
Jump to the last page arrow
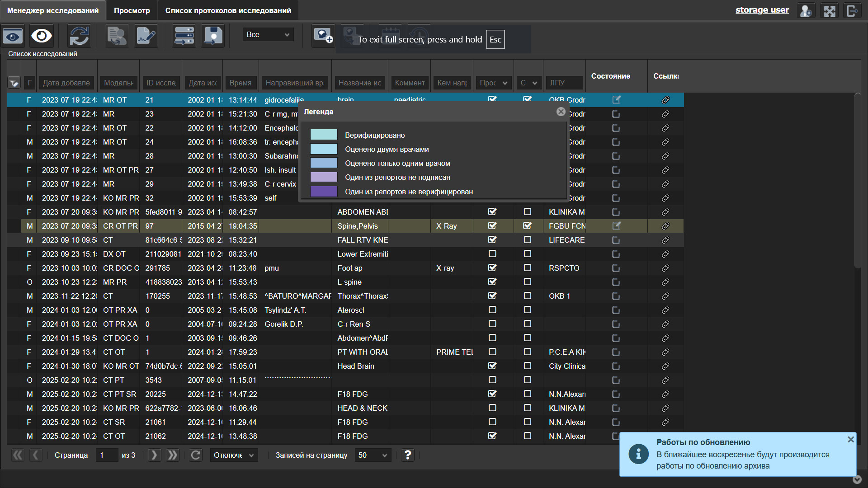click(173, 455)
